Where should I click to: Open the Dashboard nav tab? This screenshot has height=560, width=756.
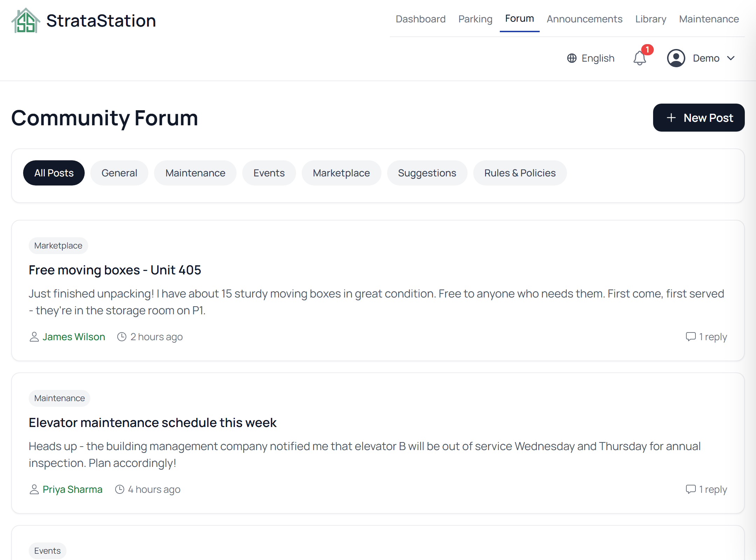tap(420, 19)
